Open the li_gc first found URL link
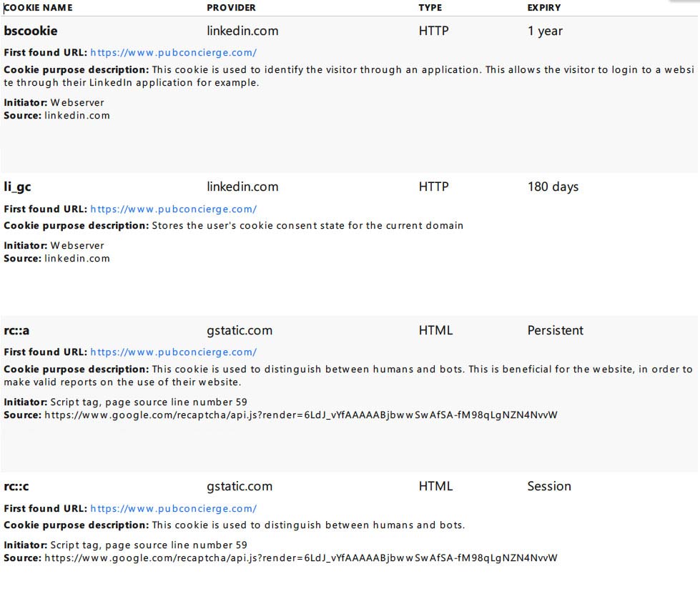The width and height of the screenshot is (700, 589). click(173, 209)
